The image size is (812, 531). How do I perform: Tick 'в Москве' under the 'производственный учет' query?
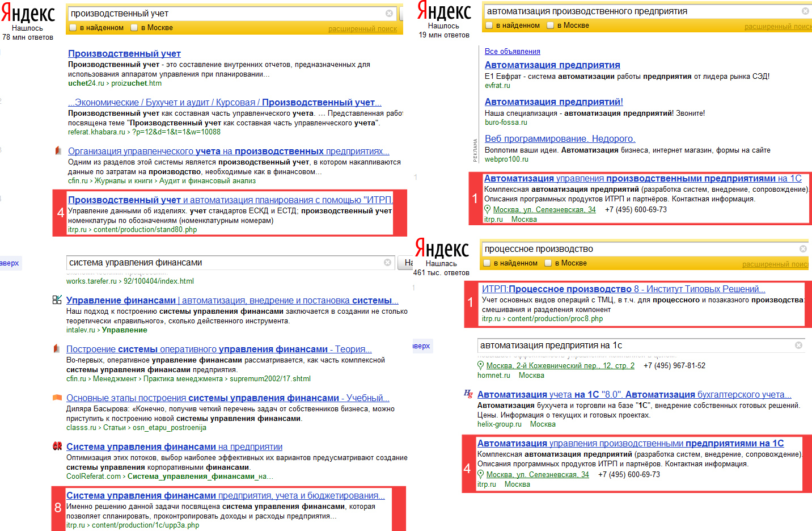(134, 27)
